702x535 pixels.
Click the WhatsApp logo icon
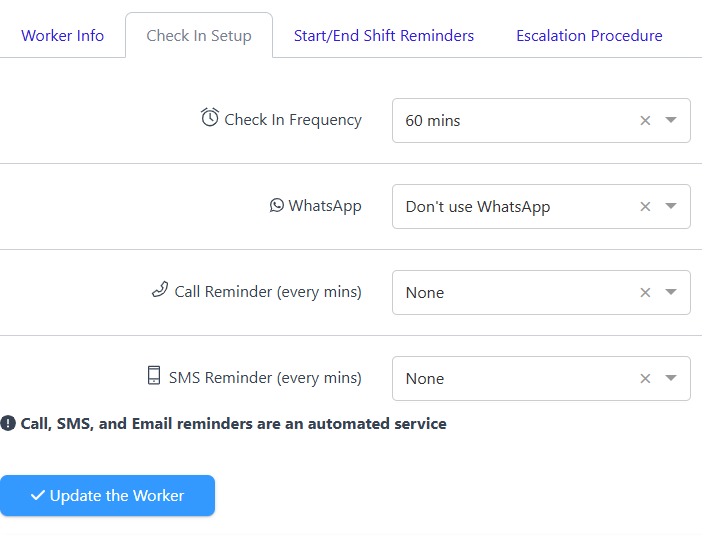click(x=277, y=205)
